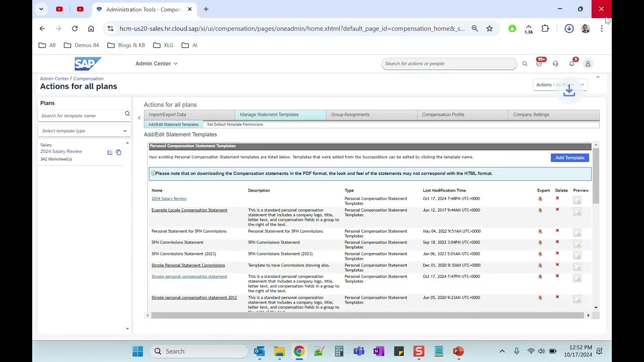Open the 2024 Salary Review template link
The image size is (644, 362).
169,199
